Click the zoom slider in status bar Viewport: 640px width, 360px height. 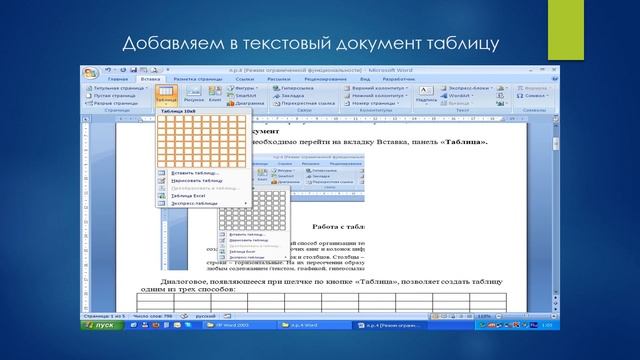click(x=526, y=316)
